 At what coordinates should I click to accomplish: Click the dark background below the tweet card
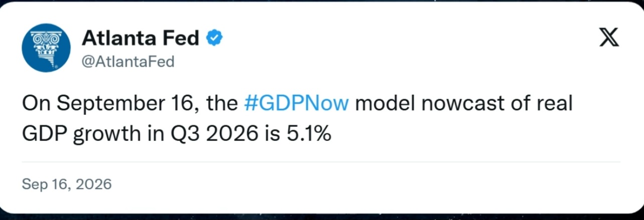[x=321, y=216]
